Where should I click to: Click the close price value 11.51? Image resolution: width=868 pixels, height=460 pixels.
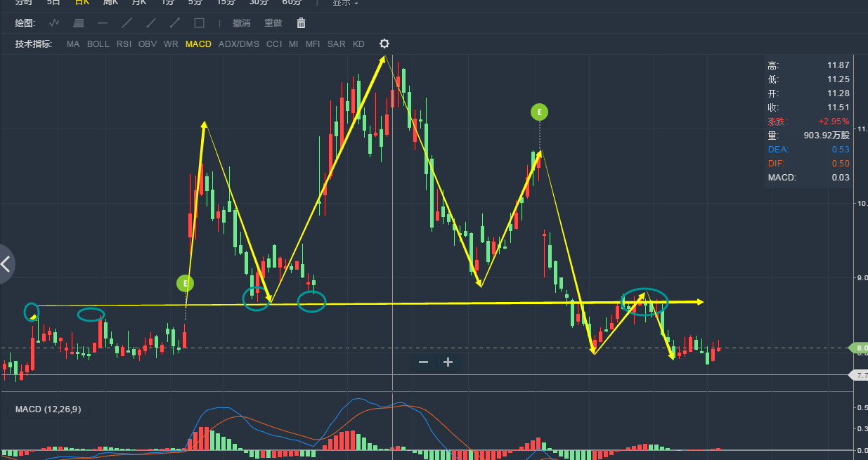click(x=838, y=107)
